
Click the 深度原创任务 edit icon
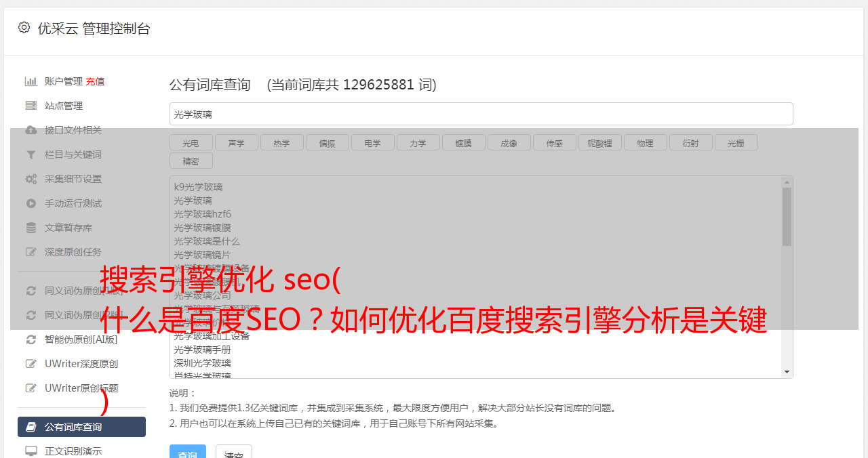31,252
